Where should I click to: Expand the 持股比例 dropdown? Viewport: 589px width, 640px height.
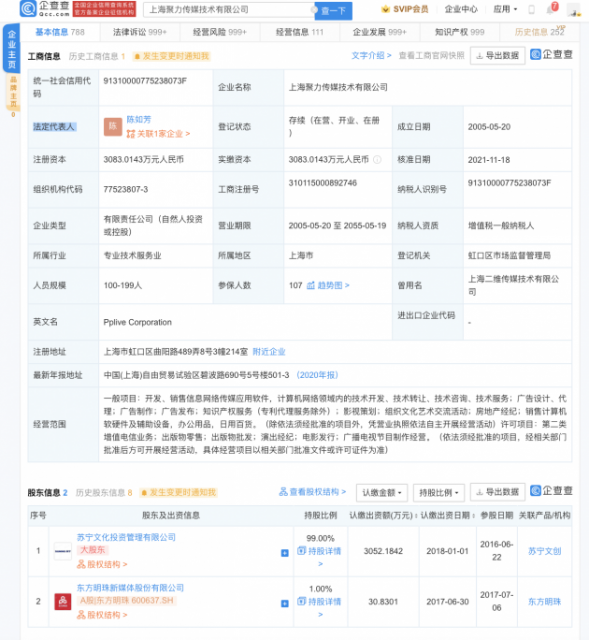tap(439, 493)
